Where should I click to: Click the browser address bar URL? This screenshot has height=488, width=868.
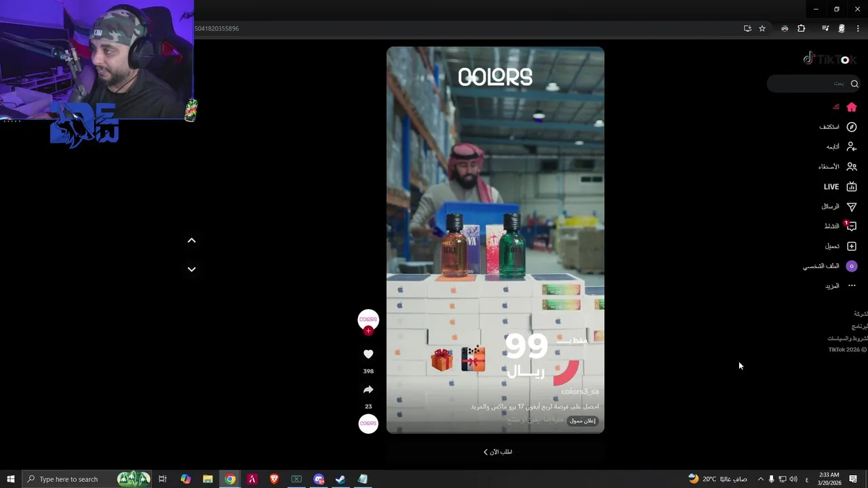tap(217, 28)
